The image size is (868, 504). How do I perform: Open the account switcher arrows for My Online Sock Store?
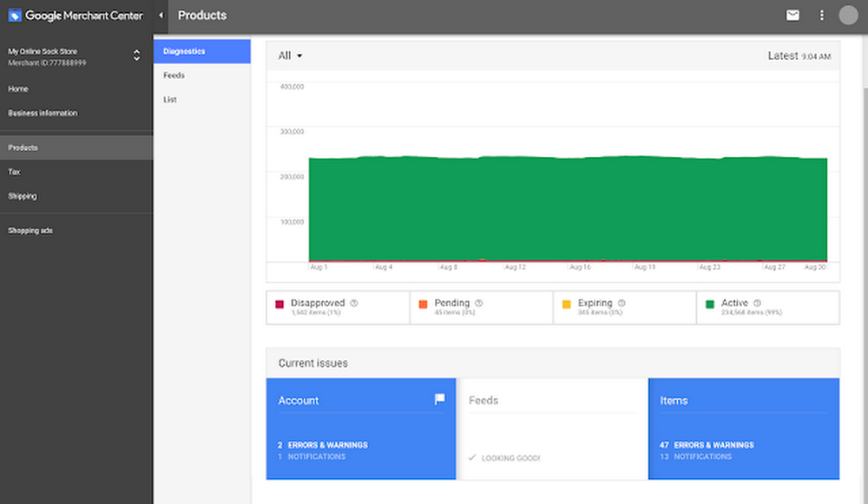pos(136,55)
